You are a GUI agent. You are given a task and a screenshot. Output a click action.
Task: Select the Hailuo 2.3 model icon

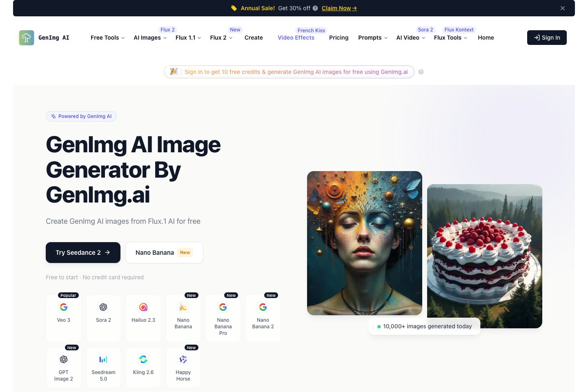coord(143,307)
